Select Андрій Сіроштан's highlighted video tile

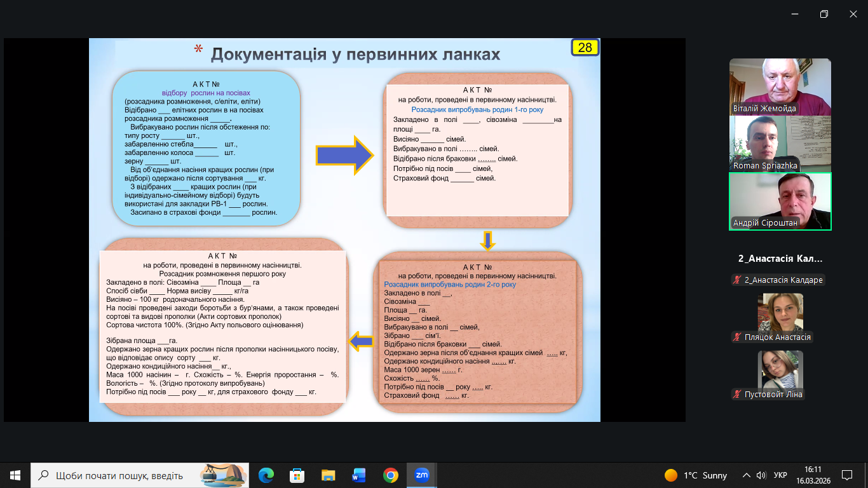pyautogui.click(x=780, y=201)
